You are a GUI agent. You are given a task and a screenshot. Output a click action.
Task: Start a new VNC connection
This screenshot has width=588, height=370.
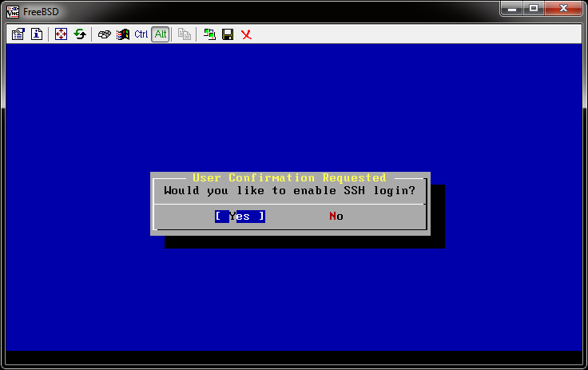pyautogui.click(x=209, y=34)
